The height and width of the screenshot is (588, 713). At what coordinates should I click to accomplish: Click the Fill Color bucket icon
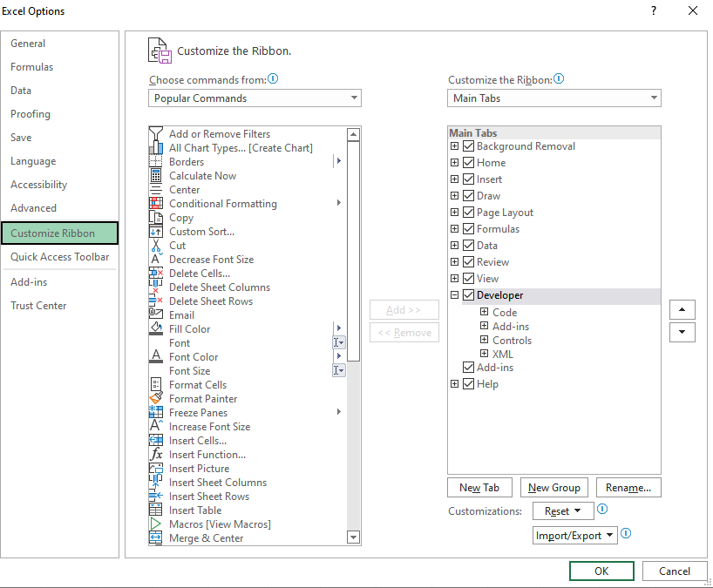pyautogui.click(x=156, y=329)
